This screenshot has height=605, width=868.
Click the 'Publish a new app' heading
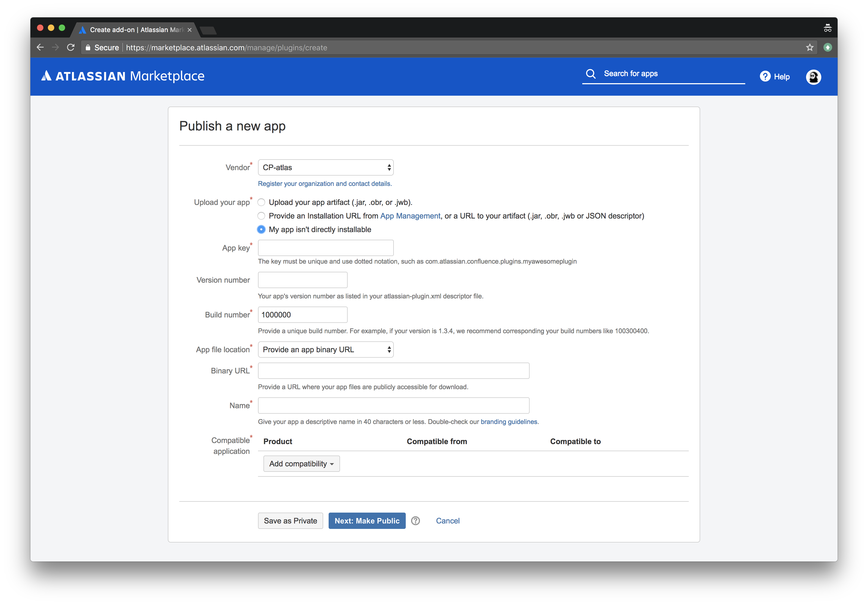(x=232, y=126)
